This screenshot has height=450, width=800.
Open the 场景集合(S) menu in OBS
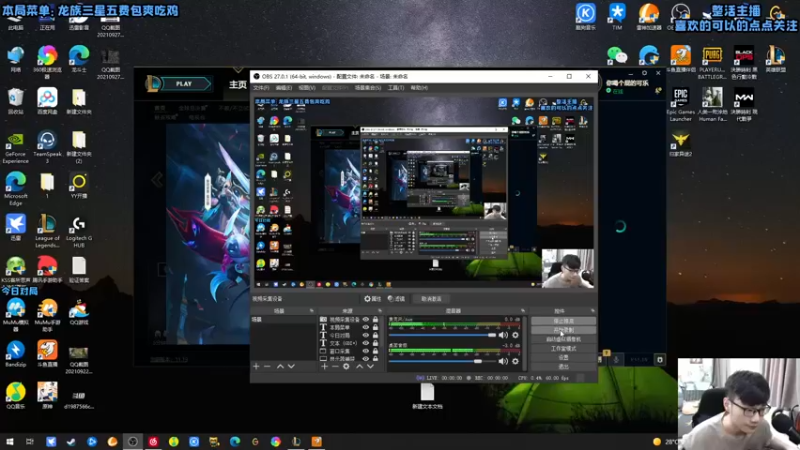pyautogui.click(x=368, y=88)
